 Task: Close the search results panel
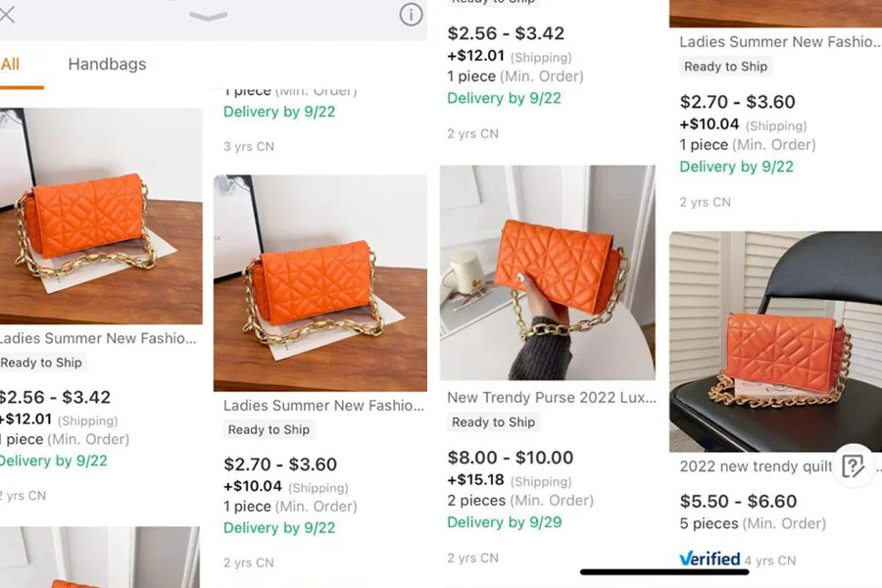pos(7,16)
